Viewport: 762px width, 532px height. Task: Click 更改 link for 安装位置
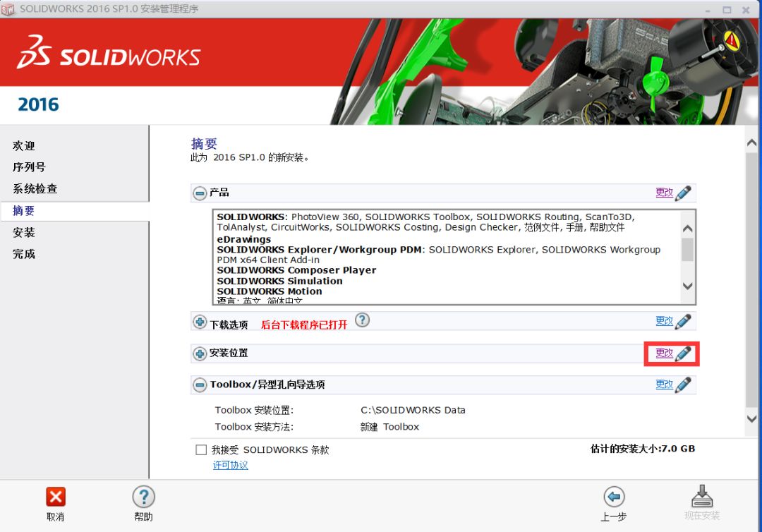(x=665, y=353)
